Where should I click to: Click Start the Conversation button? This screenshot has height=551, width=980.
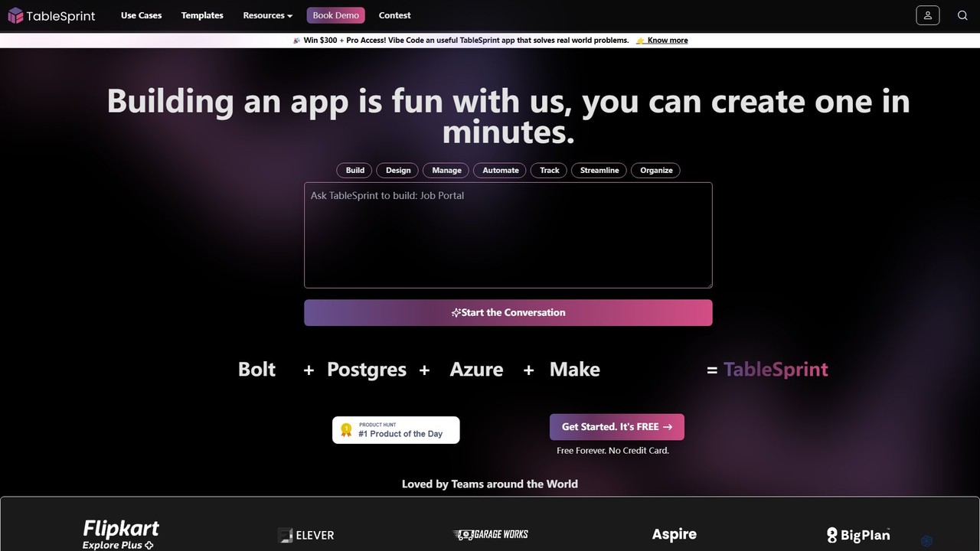tap(508, 312)
